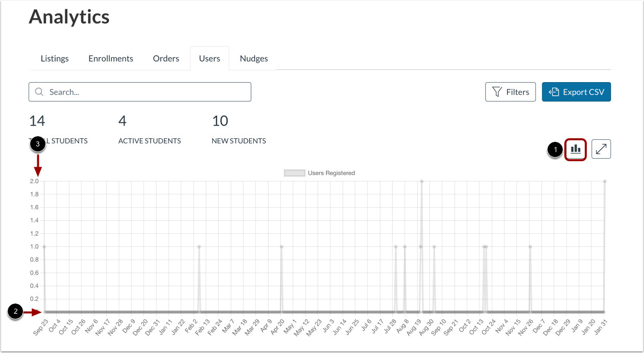Viewport: 644px width, 353px height.
Task: Select the Orders tab
Action: [x=165, y=58]
